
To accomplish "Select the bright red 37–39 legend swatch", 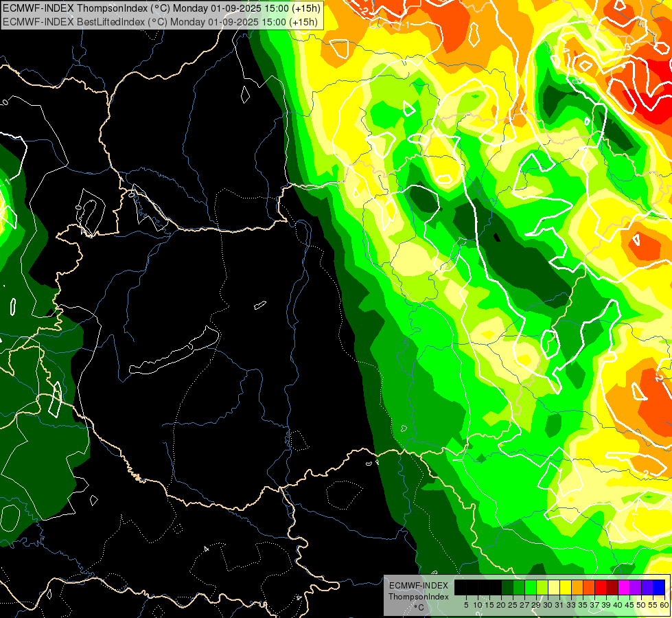I will point(601,587).
